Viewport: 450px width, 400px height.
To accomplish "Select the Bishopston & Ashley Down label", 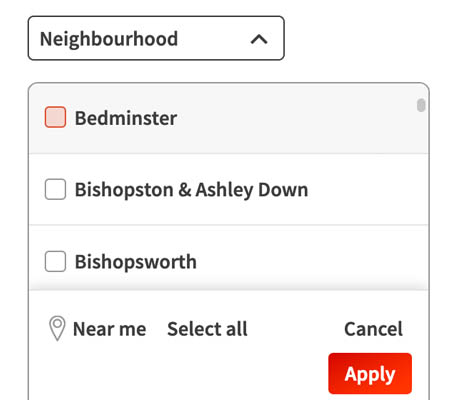I will (191, 190).
